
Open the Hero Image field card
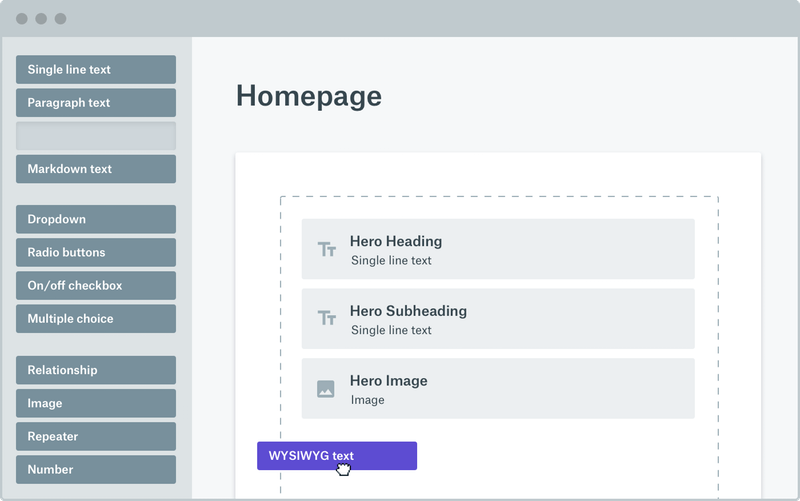pyautogui.click(x=498, y=388)
